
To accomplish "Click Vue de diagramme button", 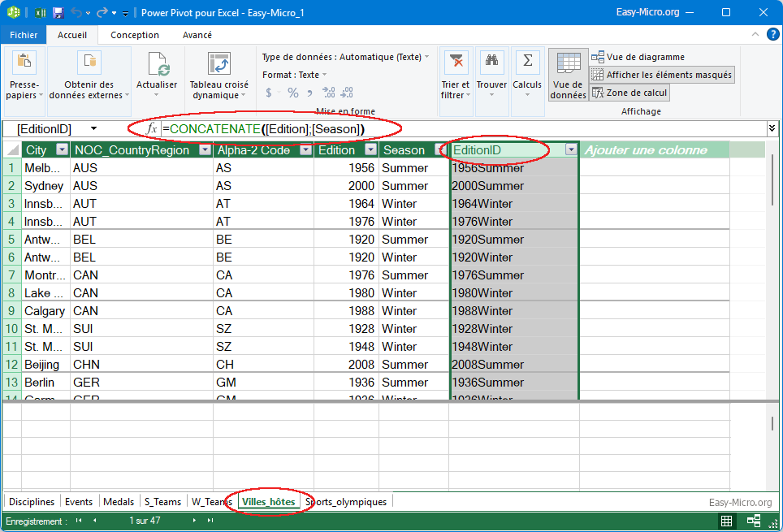I will click(x=638, y=57).
